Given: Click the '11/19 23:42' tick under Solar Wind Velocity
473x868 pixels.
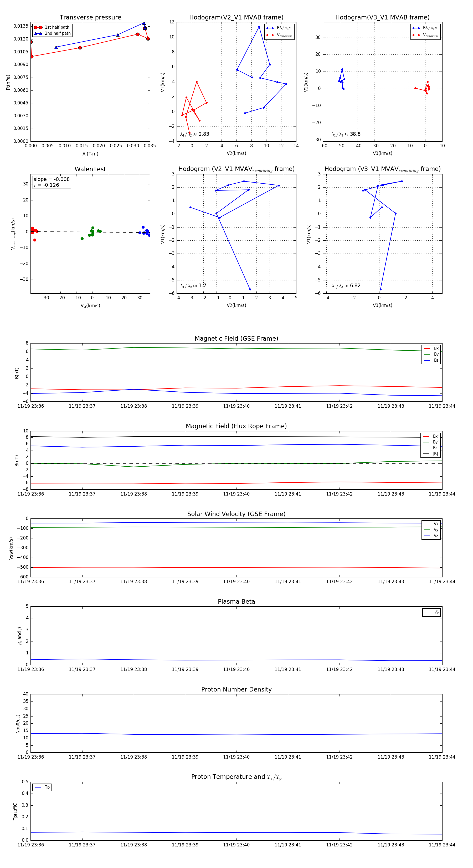Looking at the screenshot, I should coord(339,582).
